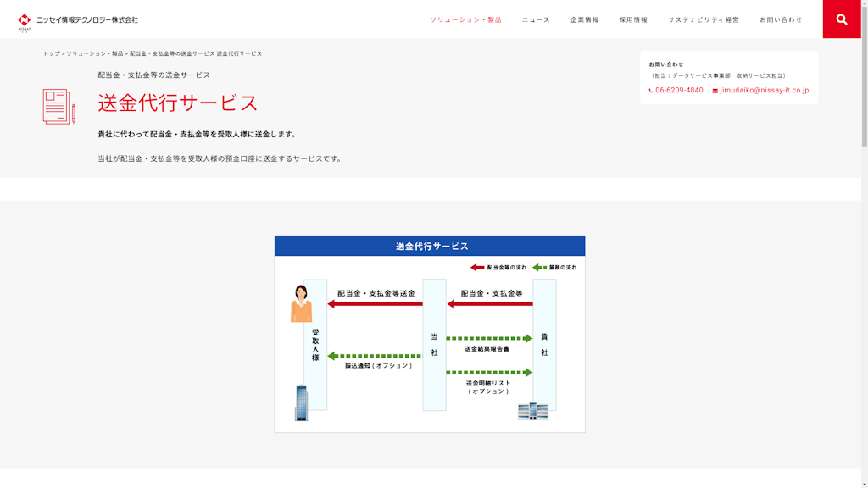Open the 採用情報 navigation menu

click(x=635, y=19)
